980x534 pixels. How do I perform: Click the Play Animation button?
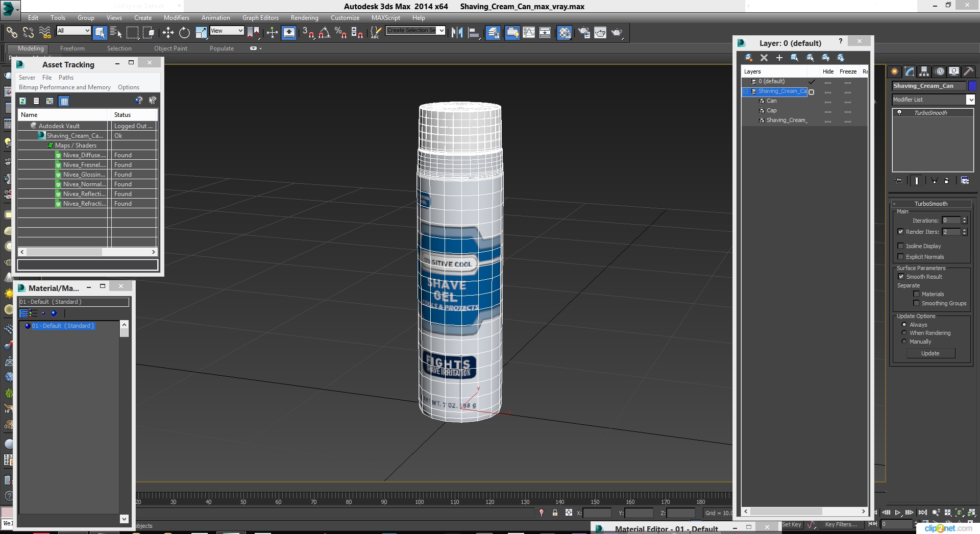pyautogui.click(x=898, y=513)
